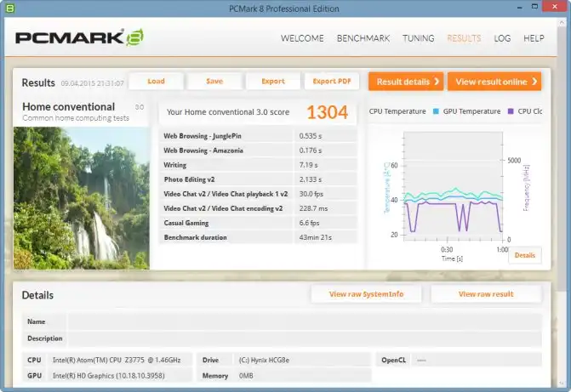
Task: Go to the TUNING tab
Action: (x=418, y=38)
